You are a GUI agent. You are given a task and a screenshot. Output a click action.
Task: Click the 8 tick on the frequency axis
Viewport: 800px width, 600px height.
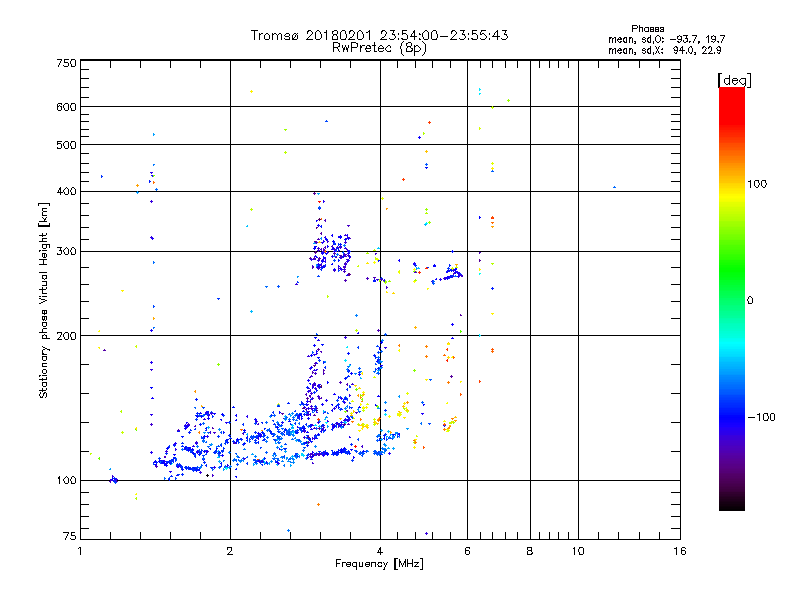[530, 551]
